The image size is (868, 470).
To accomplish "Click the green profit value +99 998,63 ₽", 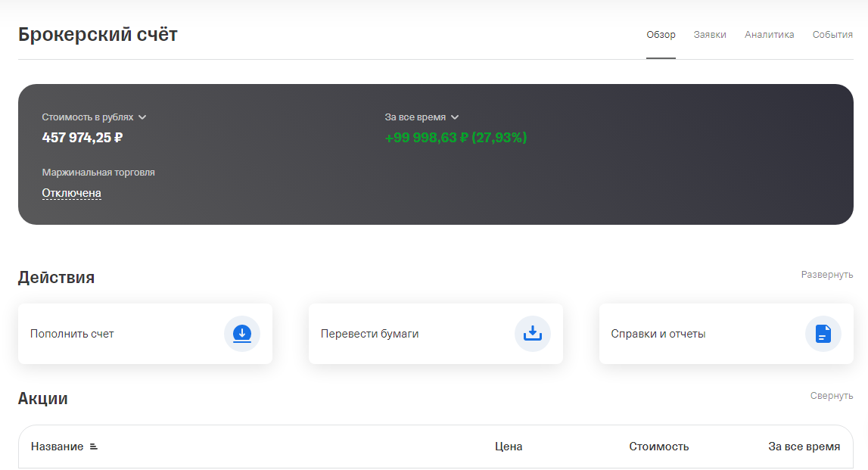I will pos(428,138).
